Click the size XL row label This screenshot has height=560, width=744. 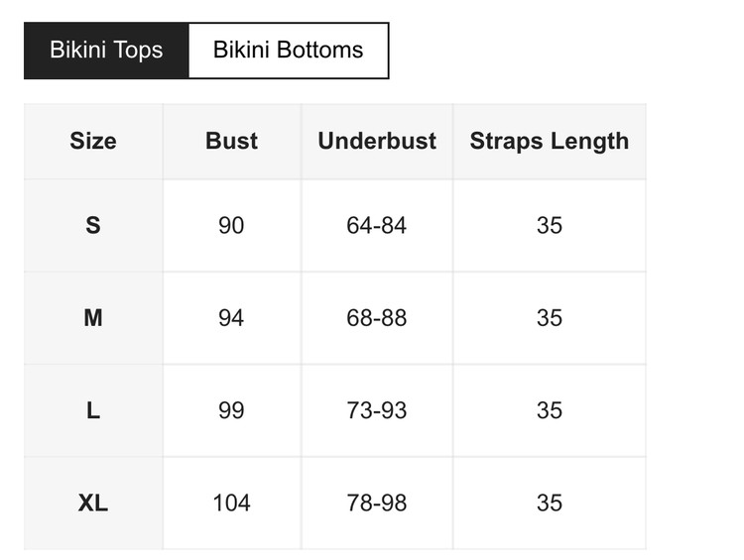coord(93,503)
